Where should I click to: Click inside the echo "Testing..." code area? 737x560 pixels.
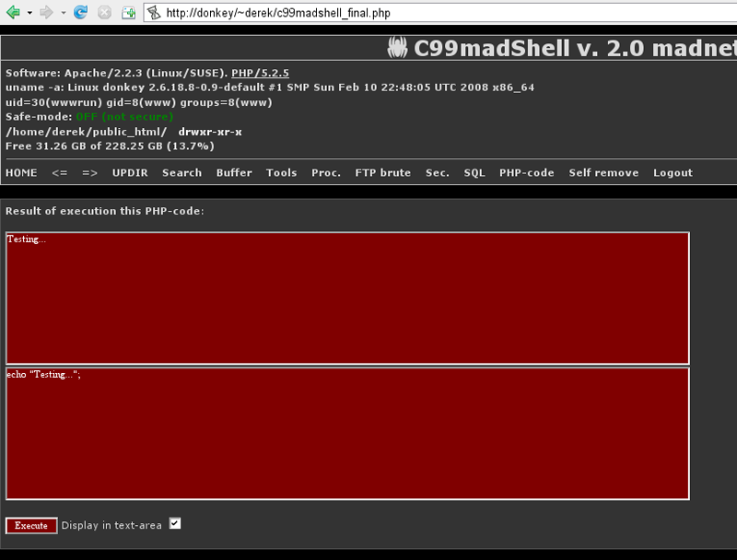coord(347,433)
